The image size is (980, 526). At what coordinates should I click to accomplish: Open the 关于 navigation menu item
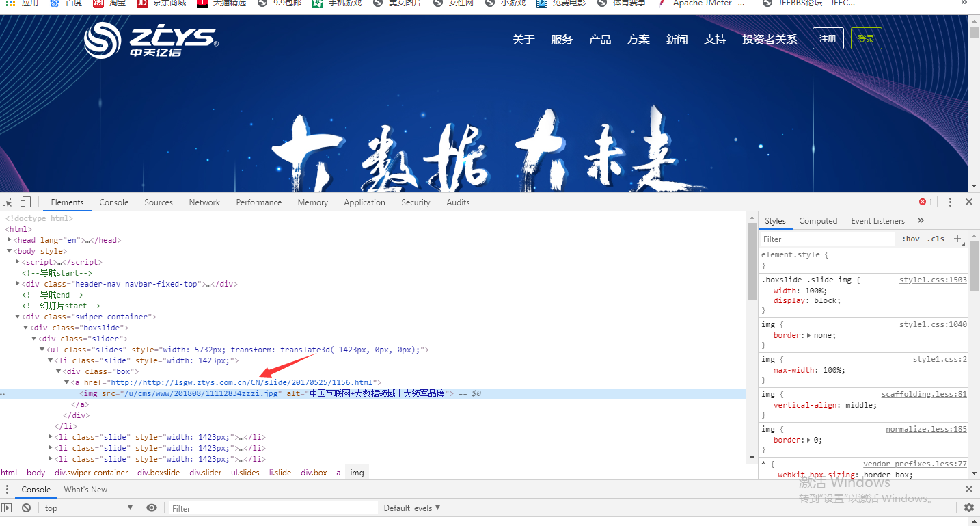[x=523, y=39]
